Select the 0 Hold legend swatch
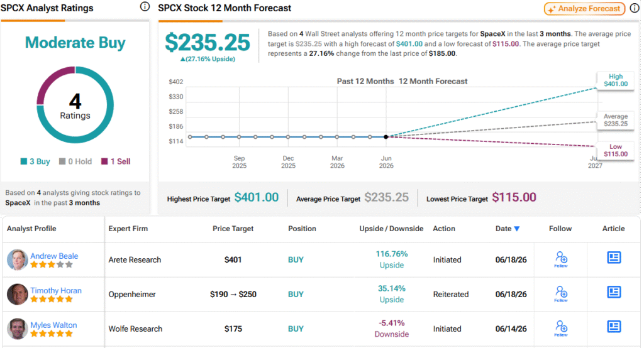Screen dimensions: 644x348 pos(62,161)
